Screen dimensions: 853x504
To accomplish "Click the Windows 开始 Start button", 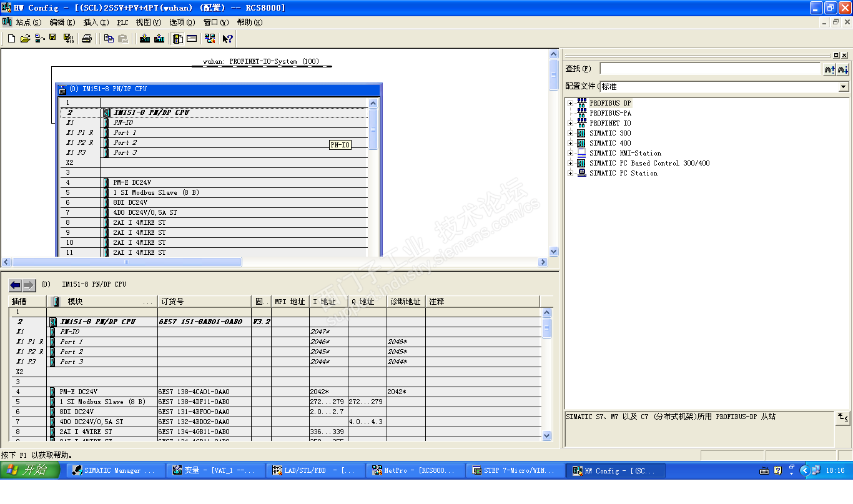I will [30, 470].
